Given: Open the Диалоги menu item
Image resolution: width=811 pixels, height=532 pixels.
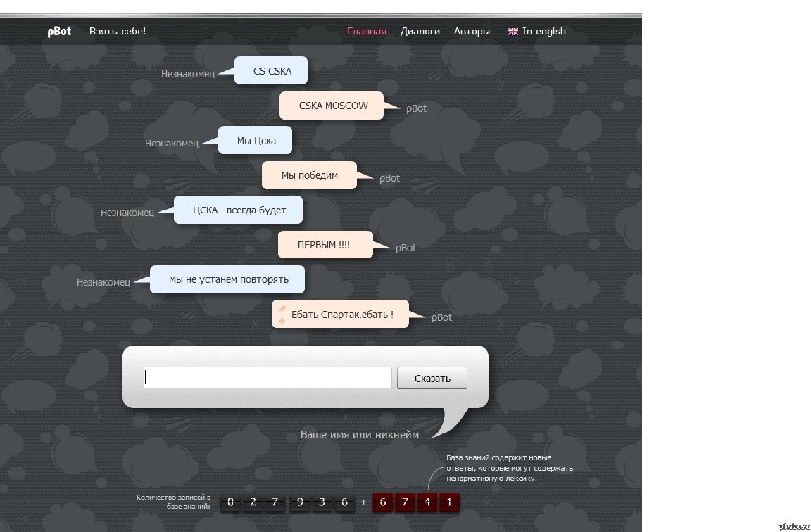Looking at the screenshot, I should point(420,31).
